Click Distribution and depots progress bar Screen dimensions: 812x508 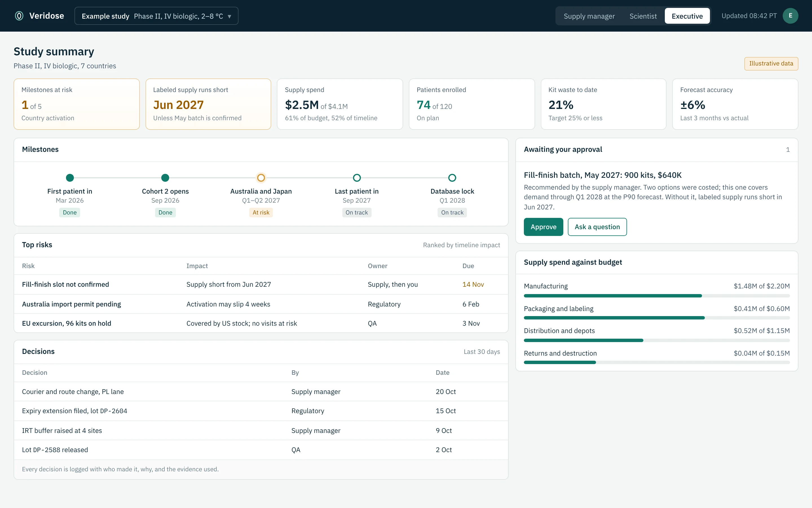[x=657, y=340]
